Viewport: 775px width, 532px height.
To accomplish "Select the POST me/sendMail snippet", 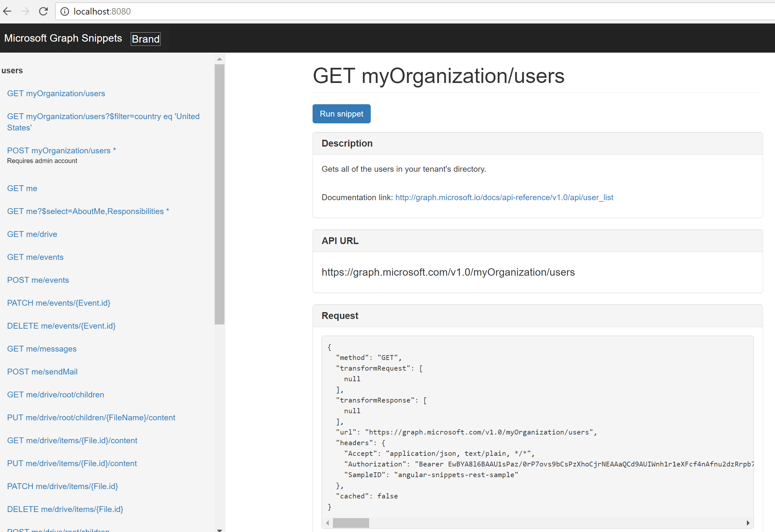I will [42, 372].
